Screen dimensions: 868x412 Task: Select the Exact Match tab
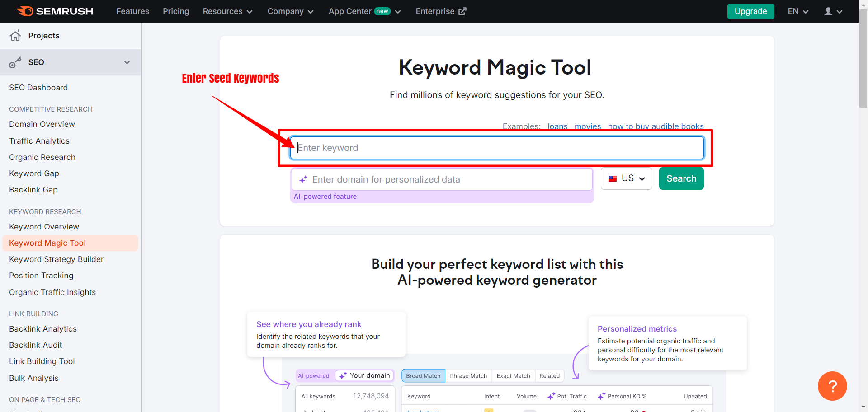513,375
